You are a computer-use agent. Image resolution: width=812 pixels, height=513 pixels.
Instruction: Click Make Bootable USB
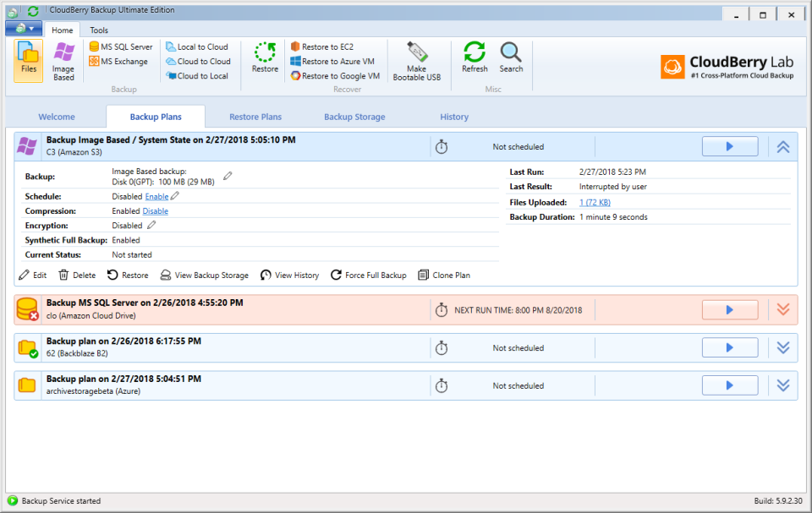[417, 61]
